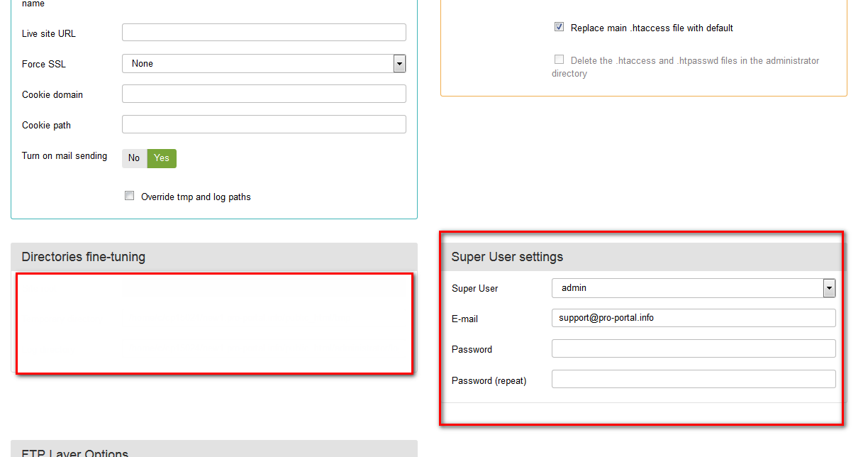Click the Super User settings header

[x=507, y=257]
